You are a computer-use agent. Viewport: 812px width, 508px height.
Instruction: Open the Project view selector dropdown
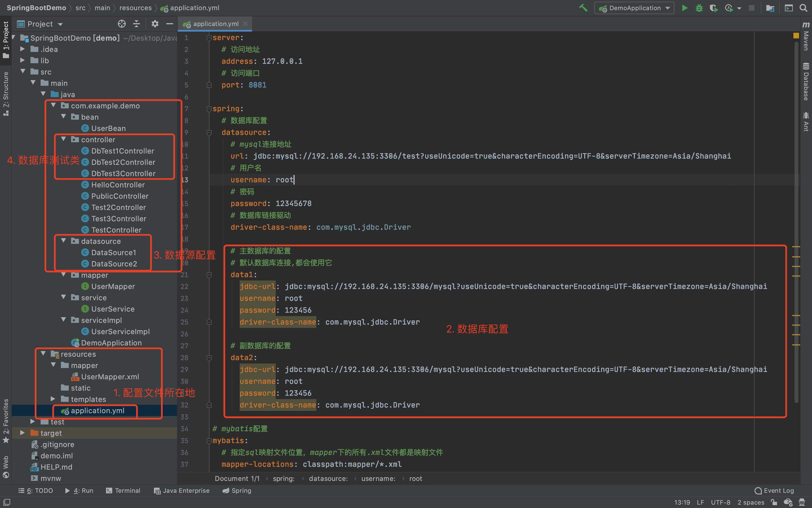(x=40, y=24)
